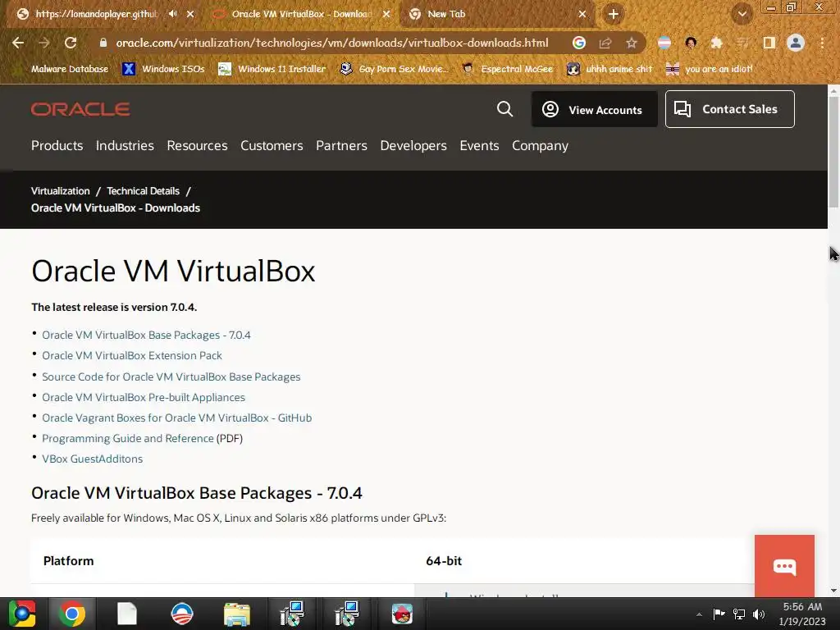
Task: Click the URL address bar
Action: tap(332, 43)
